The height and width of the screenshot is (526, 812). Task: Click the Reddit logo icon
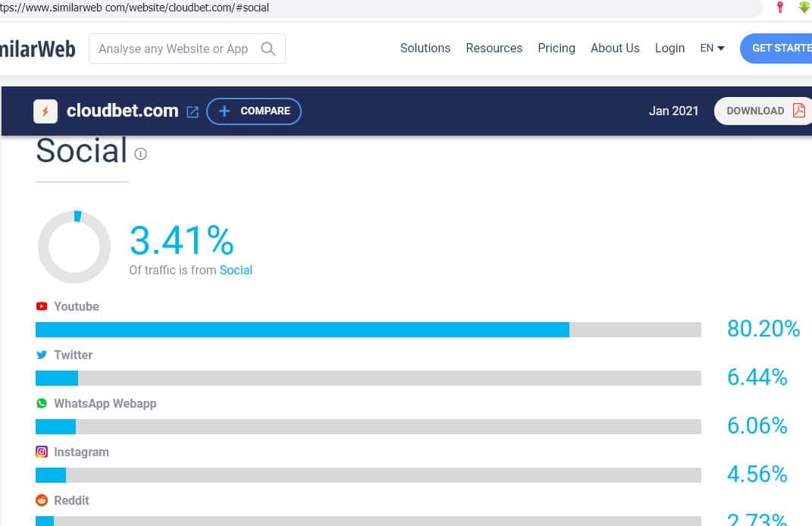pos(42,501)
